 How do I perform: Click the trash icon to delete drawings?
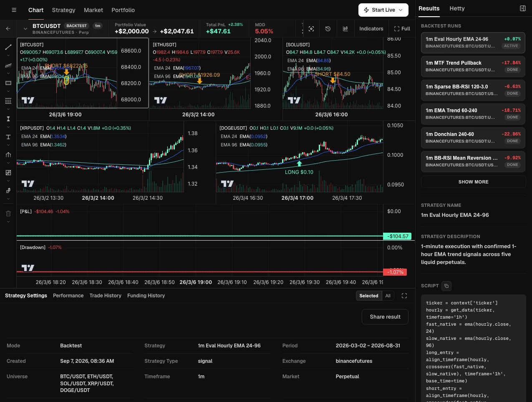pos(8,214)
